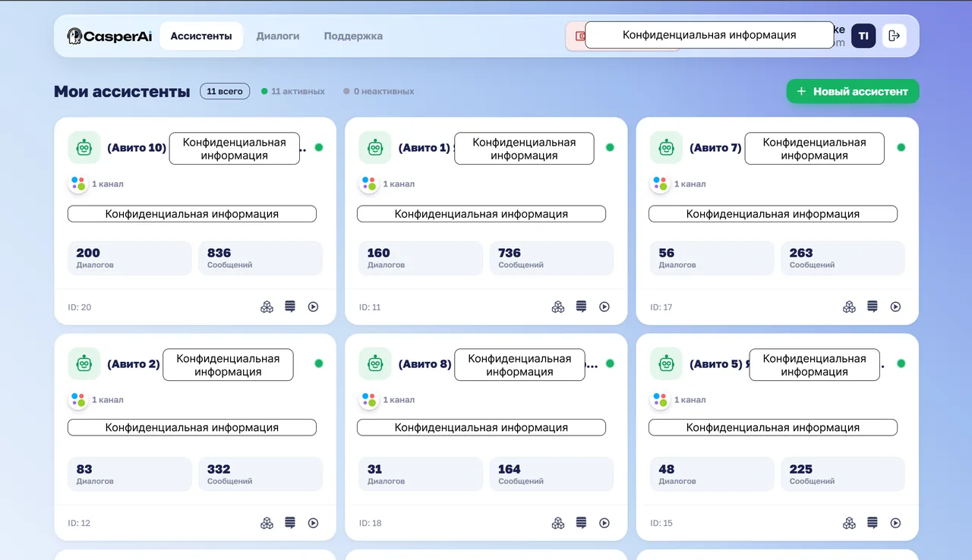Open the cubes icon on assistant ID 12
972x560 pixels.
point(267,523)
